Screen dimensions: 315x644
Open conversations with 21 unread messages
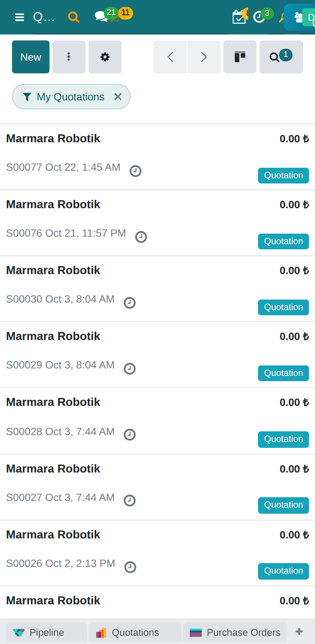[102, 16]
